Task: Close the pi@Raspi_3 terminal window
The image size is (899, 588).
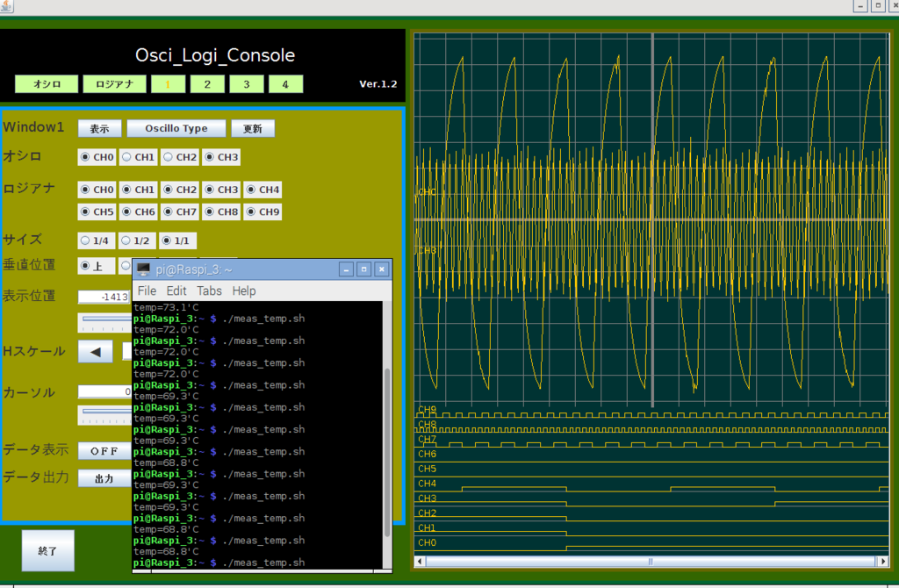Action: point(381,269)
